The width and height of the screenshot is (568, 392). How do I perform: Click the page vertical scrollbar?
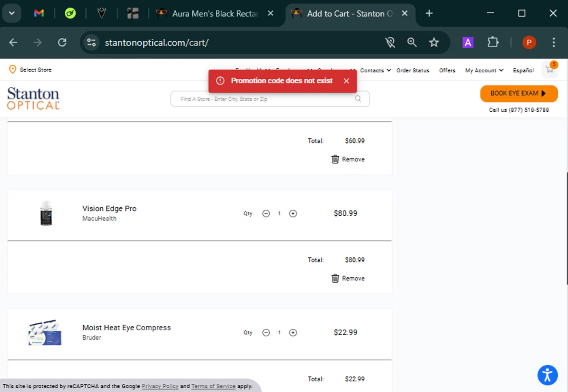(566, 229)
